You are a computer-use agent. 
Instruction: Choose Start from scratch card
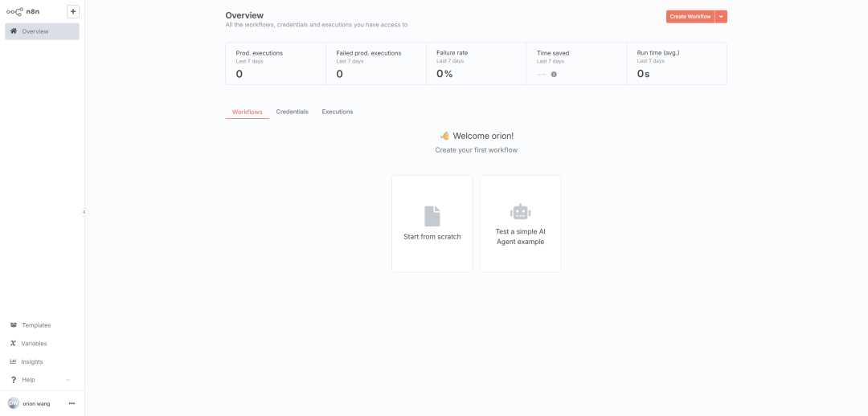432,224
